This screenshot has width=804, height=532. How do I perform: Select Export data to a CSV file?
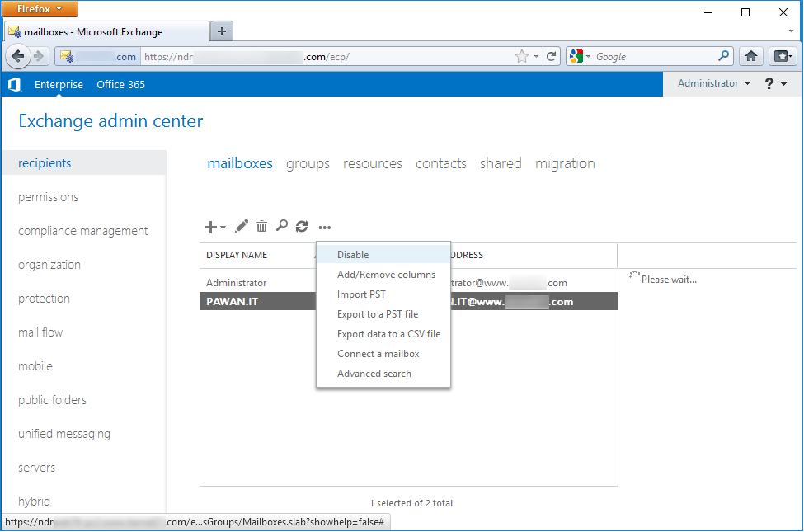pos(383,334)
